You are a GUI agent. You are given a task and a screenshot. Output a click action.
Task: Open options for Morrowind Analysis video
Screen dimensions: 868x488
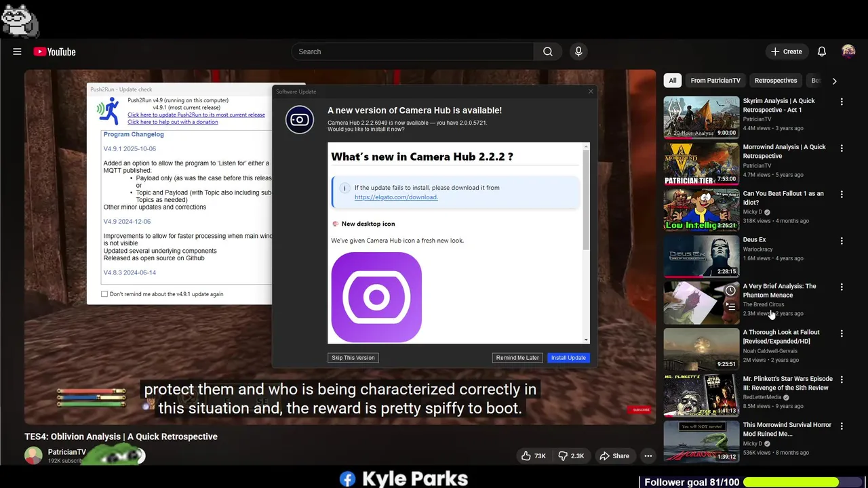click(842, 148)
